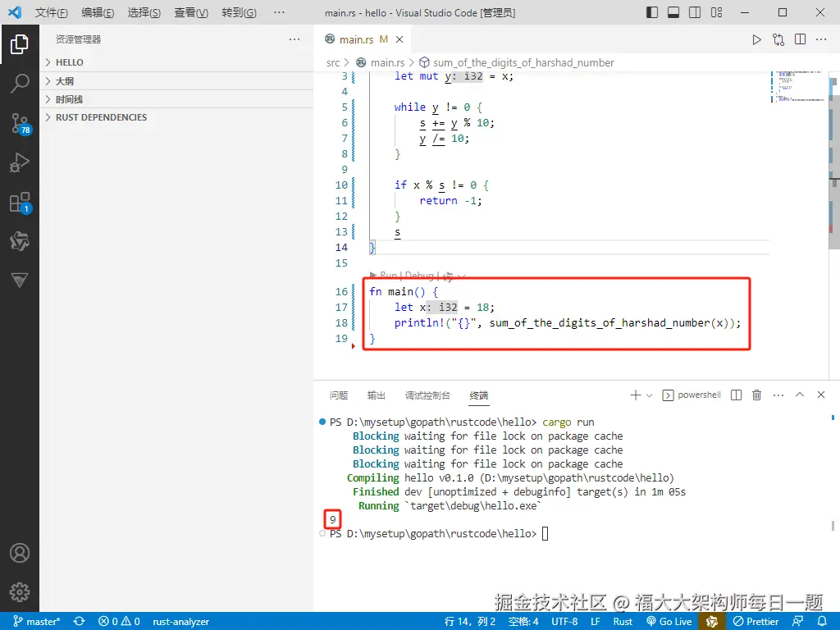
Task: Open the Extensions view in activity bar
Action: 21,203
